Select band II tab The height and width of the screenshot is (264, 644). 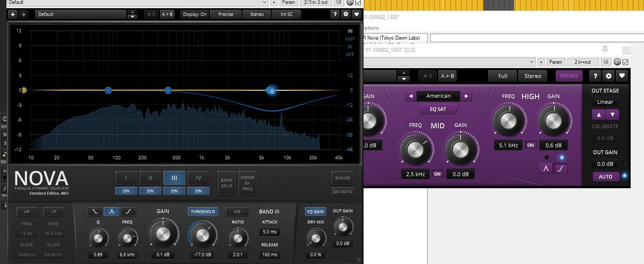(x=150, y=178)
